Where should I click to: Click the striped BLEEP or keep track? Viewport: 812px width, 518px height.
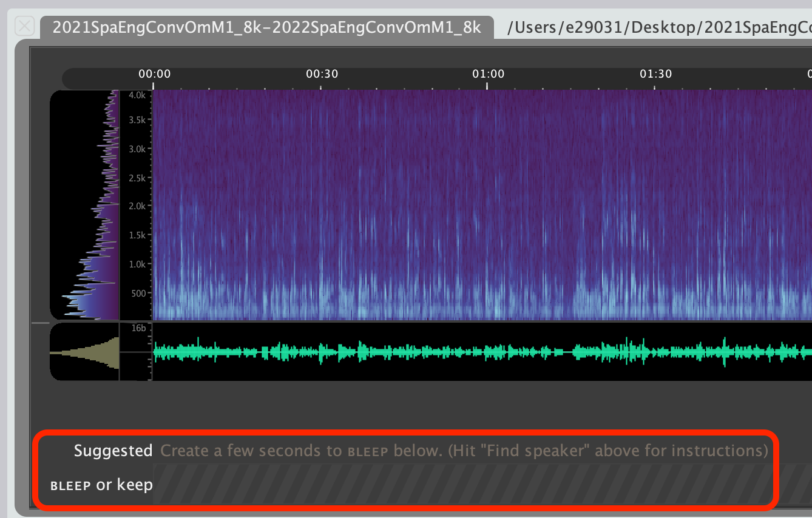tap(464, 484)
